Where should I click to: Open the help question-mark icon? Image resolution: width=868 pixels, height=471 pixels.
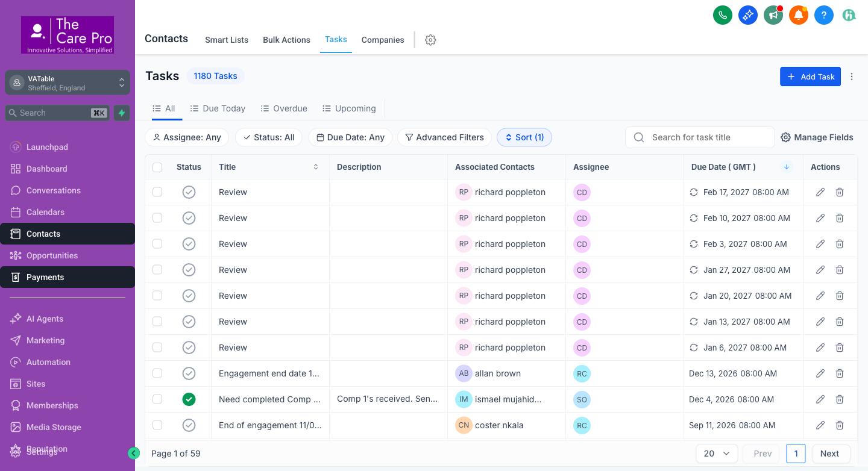[x=824, y=15]
